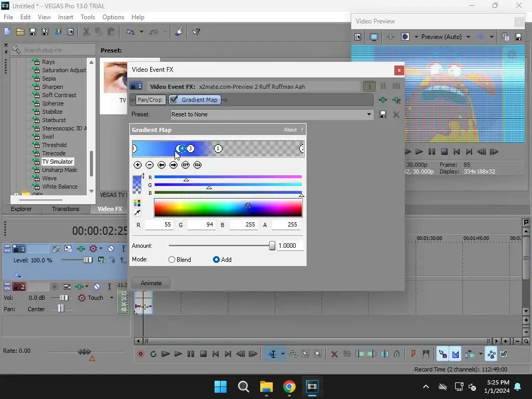Click the Gradient Map chain button
Screen dimensions: 532x399
(195, 100)
